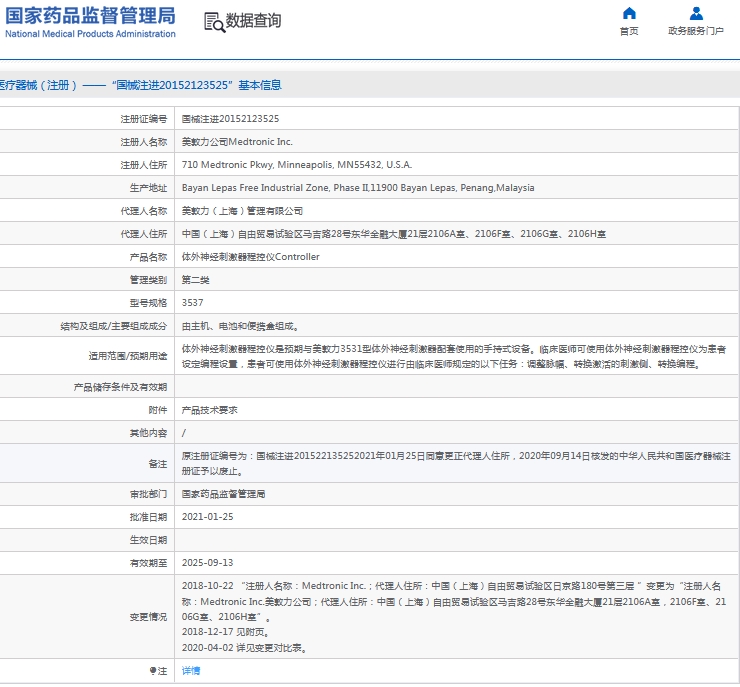Click the 生产地址 row label
This screenshot has height=687, width=740.
(149, 188)
